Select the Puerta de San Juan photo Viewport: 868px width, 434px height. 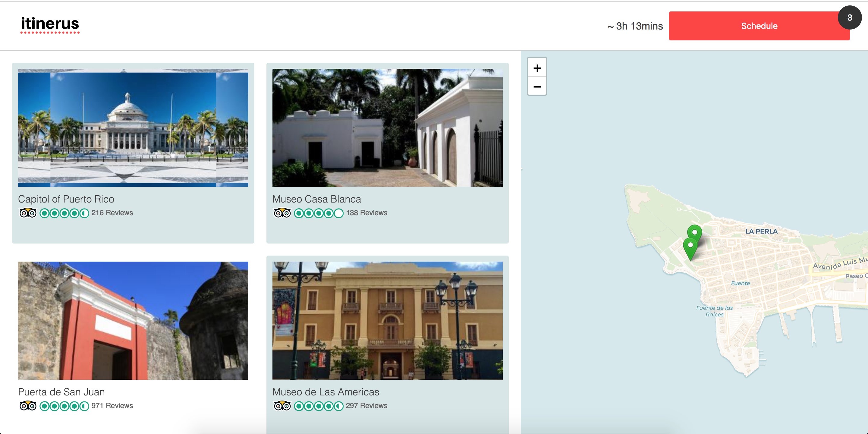click(133, 320)
